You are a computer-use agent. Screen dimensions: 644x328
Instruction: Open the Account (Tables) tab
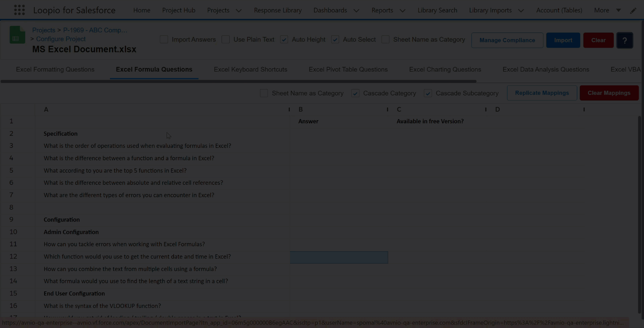click(x=559, y=10)
